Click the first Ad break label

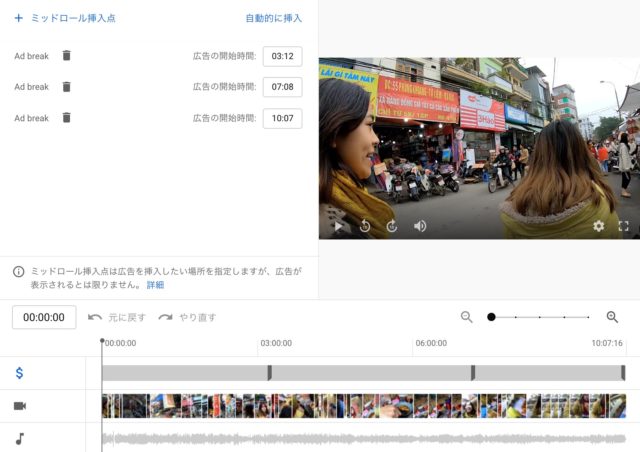(31, 56)
